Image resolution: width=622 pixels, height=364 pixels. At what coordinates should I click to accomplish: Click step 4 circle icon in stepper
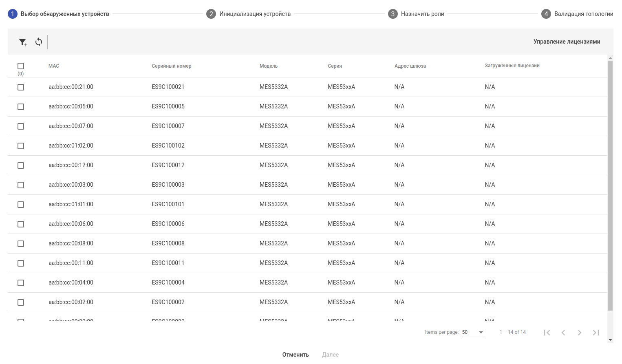(x=546, y=14)
